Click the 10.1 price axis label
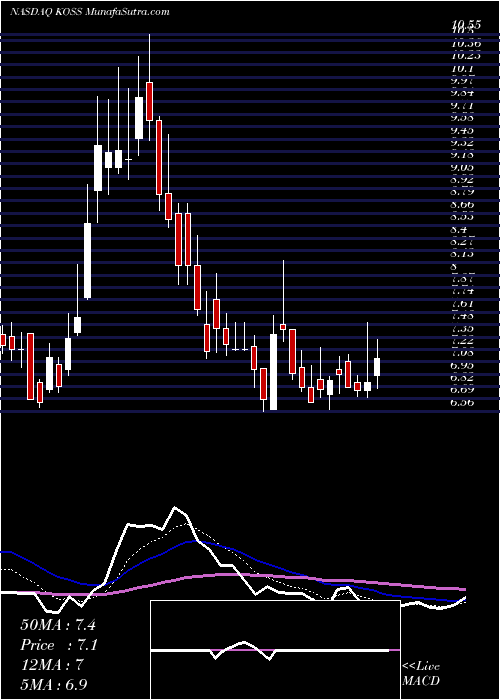The width and height of the screenshot is (500, 700). tap(462, 69)
